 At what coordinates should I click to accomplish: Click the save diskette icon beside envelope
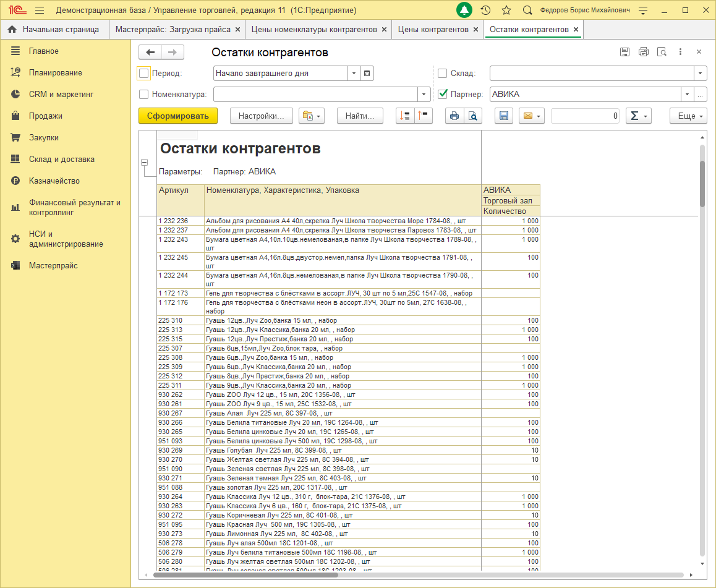click(x=504, y=116)
